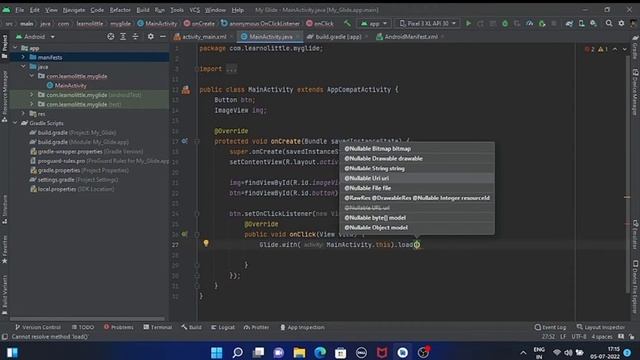Viewport: 640px width, 360px height.
Task: Open the app run configuration dropdown
Action: click(x=373, y=24)
